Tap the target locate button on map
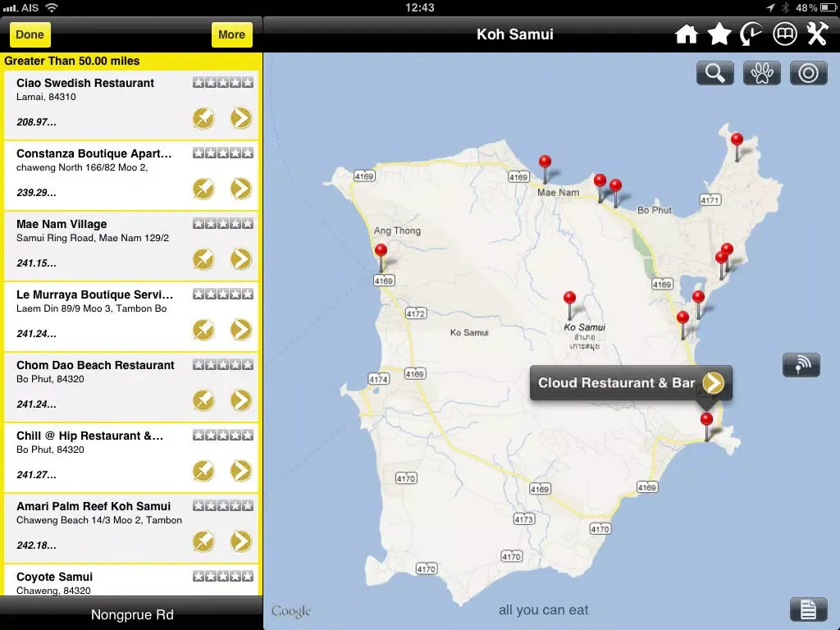840x630 pixels. click(x=808, y=73)
